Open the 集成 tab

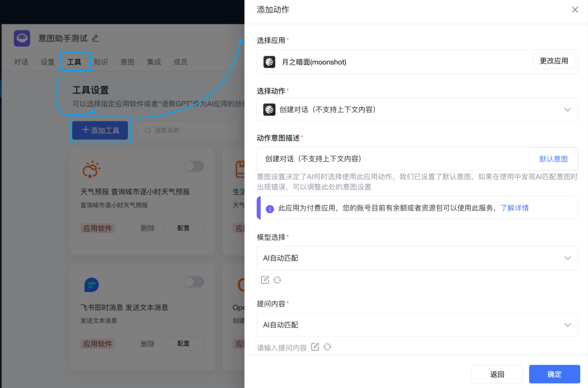(154, 62)
